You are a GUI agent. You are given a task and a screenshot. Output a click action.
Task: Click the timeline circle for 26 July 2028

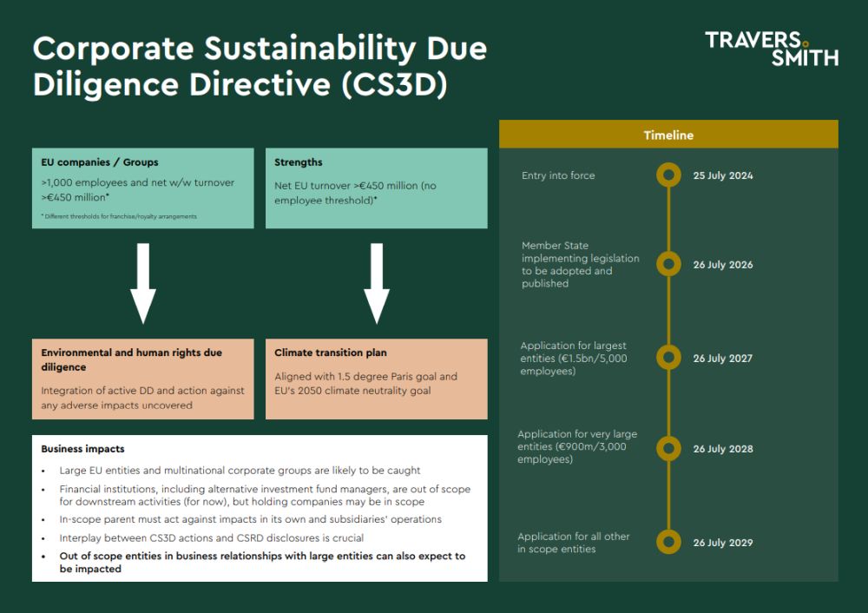point(668,449)
